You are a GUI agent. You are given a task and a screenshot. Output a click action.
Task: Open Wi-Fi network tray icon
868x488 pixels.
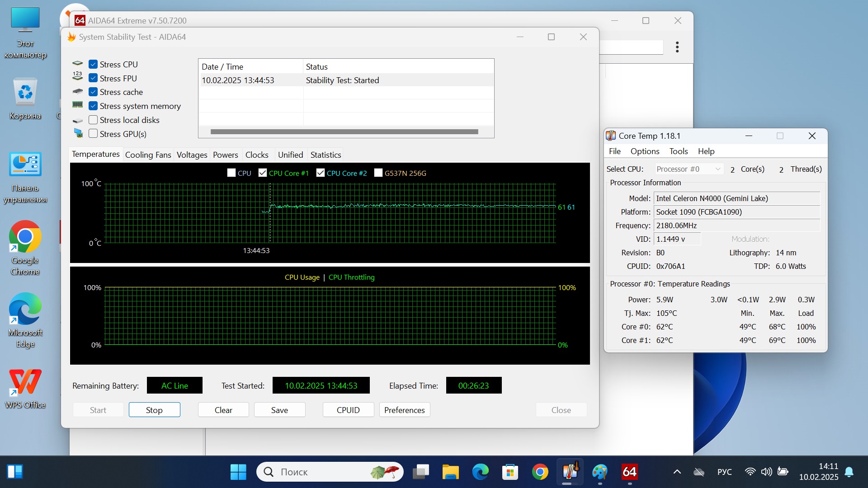tap(750, 472)
